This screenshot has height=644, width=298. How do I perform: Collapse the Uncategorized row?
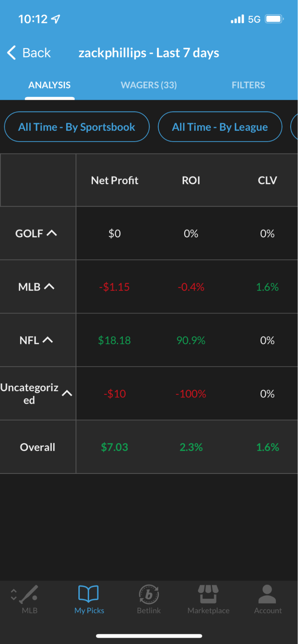tap(67, 393)
